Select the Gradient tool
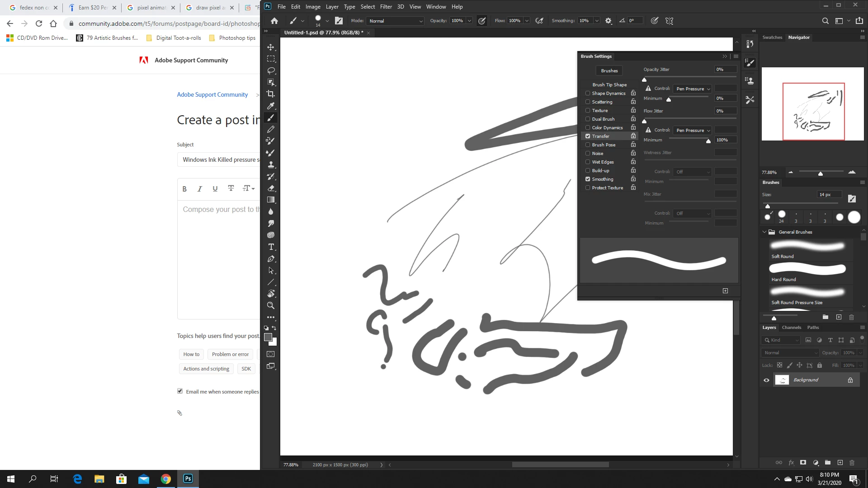The image size is (868, 488). click(x=271, y=200)
